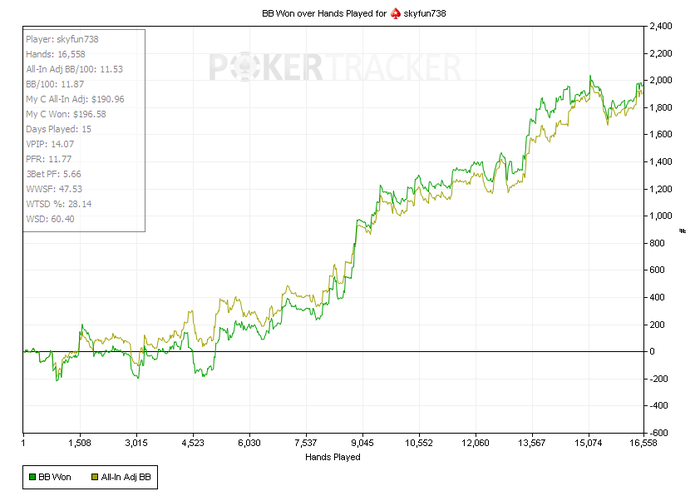The width and height of the screenshot is (700, 501).
Task: Click the 'WSD: 60.40' stat line
Action: coord(50,219)
